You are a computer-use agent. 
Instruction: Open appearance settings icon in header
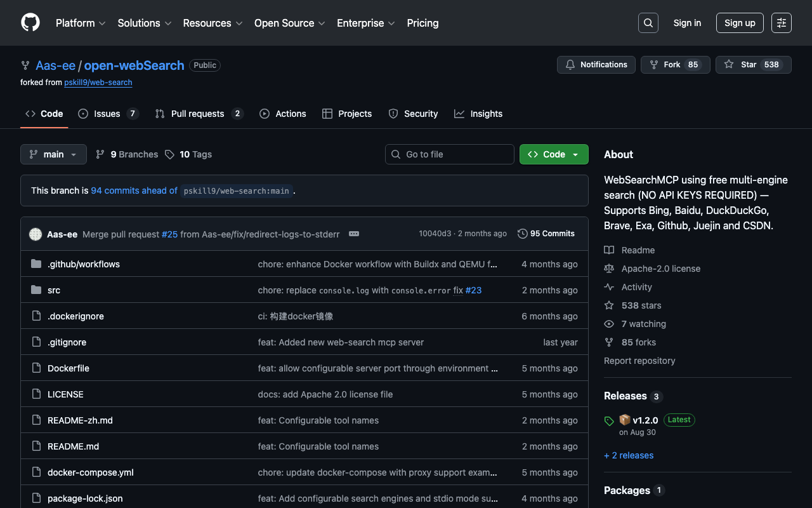[781, 23]
